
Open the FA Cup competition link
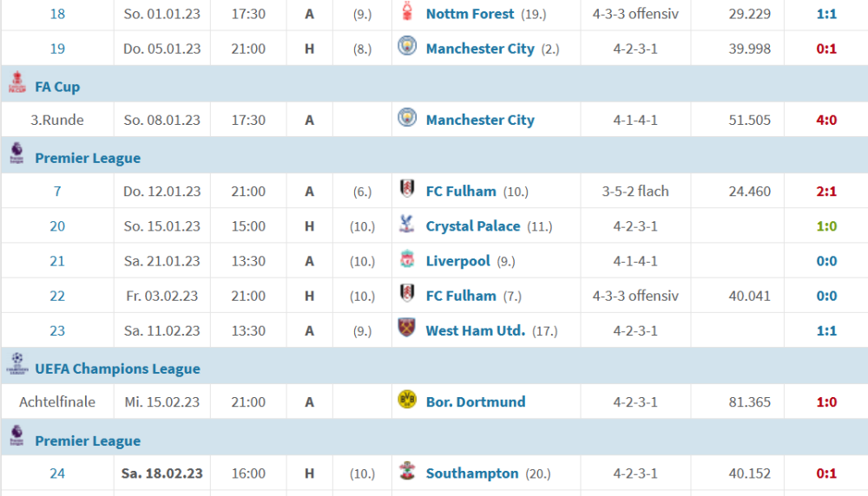57,87
